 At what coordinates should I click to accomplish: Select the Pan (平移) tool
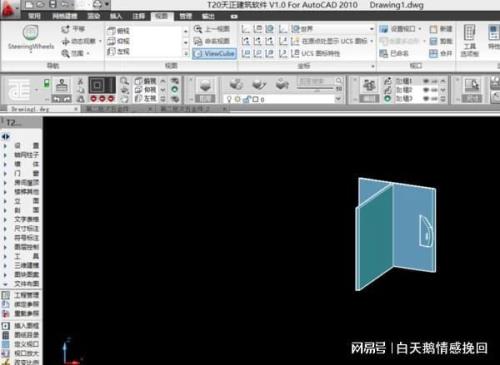(73, 29)
